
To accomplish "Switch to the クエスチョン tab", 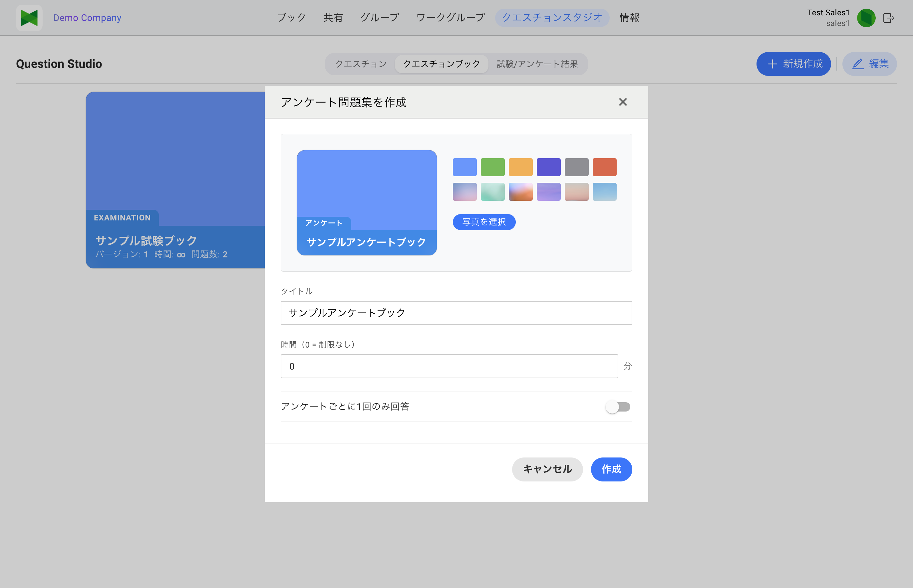I will point(361,64).
